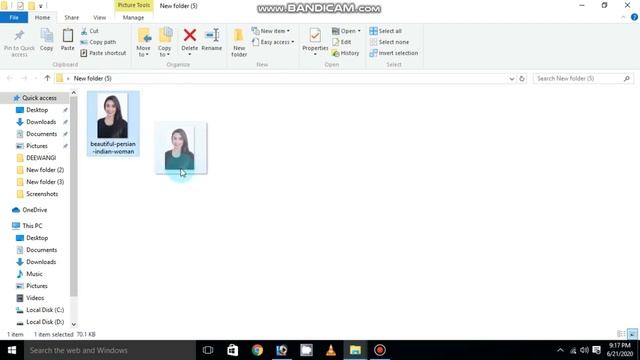
Task: Open Videos under This PC
Action: (35, 298)
